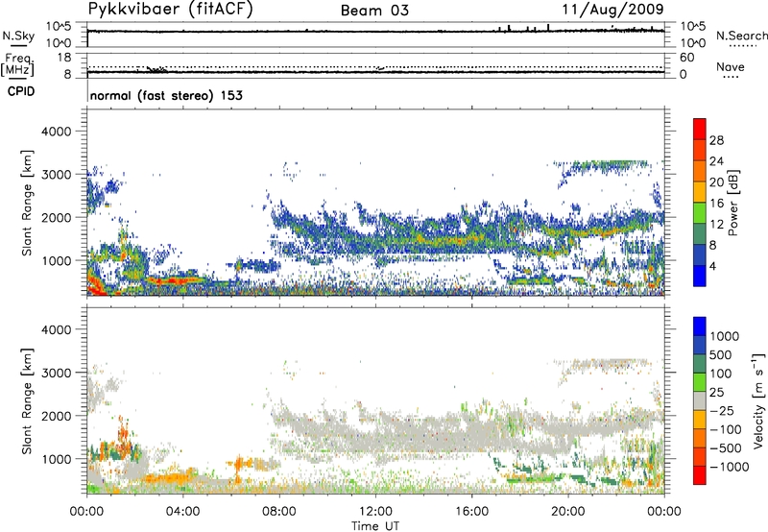Click the 20:00 time tick label
The image size is (768, 532).
[567, 512]
